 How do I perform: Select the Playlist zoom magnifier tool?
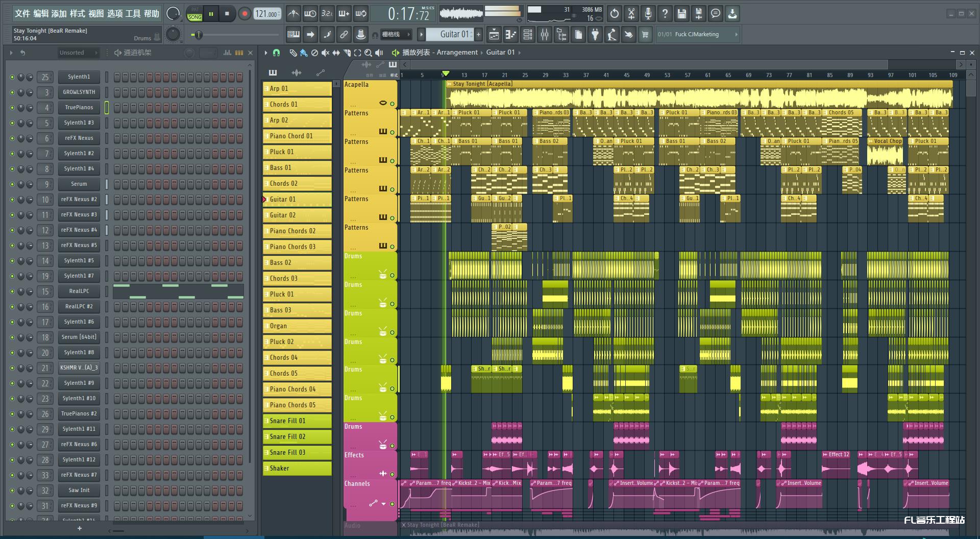[368, 53]
